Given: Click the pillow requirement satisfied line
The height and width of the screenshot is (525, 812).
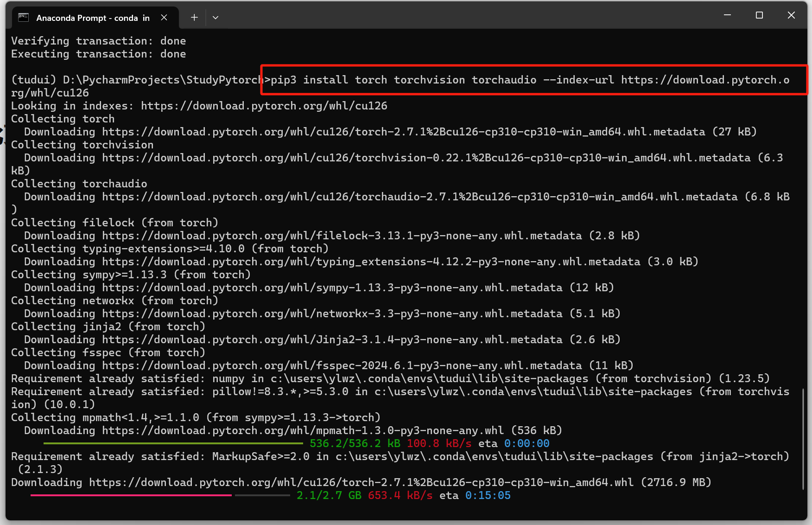Looking at the screenshot, I should pyautogui.click(x=400, y=398).
